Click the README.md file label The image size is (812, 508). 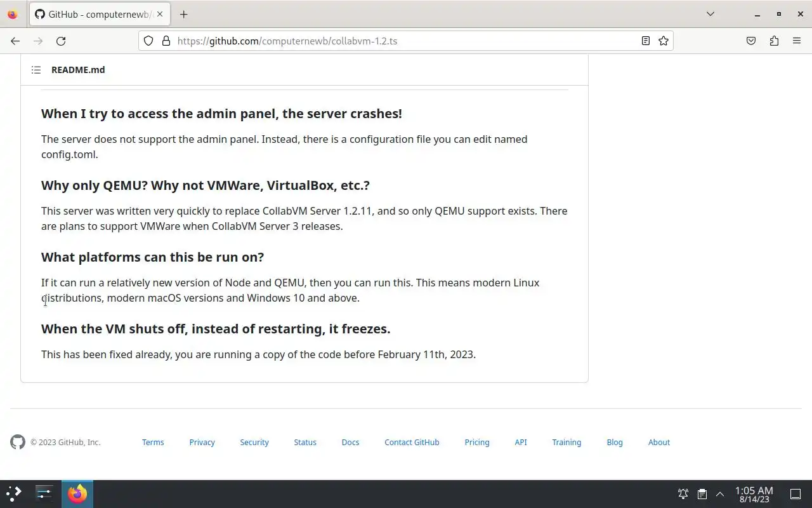78,70
